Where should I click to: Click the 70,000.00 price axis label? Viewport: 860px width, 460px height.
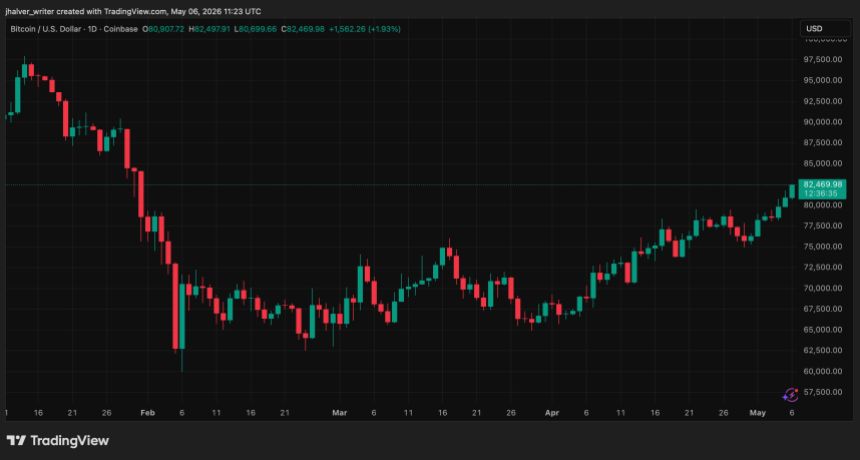(823, 288)
